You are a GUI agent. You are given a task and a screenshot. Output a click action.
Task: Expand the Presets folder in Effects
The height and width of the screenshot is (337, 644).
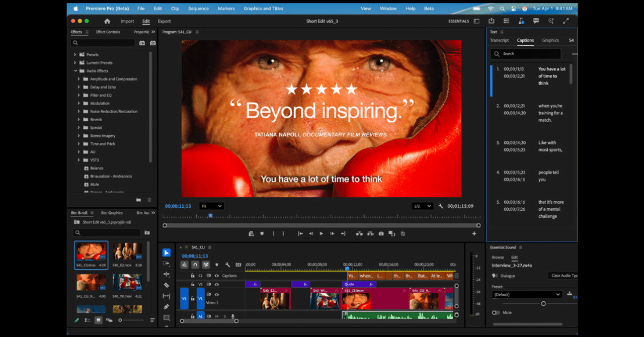[75, 54]
